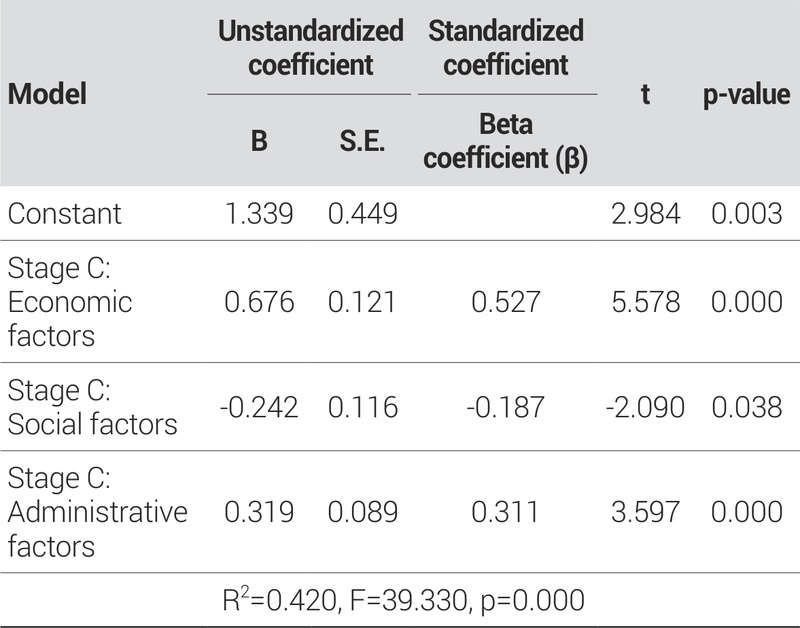Viewport: 800px width, 628px height.
Task: Select the B column subheader
Action: [258, 142]
